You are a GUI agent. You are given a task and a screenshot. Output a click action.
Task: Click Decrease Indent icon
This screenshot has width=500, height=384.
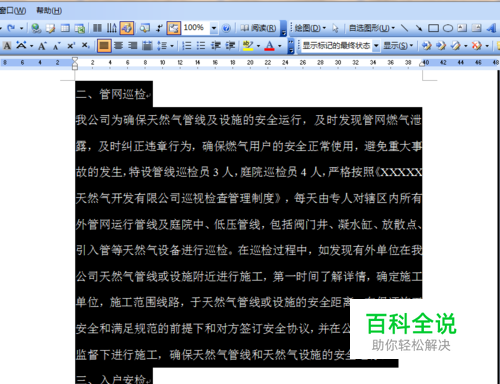pos(216,46)
